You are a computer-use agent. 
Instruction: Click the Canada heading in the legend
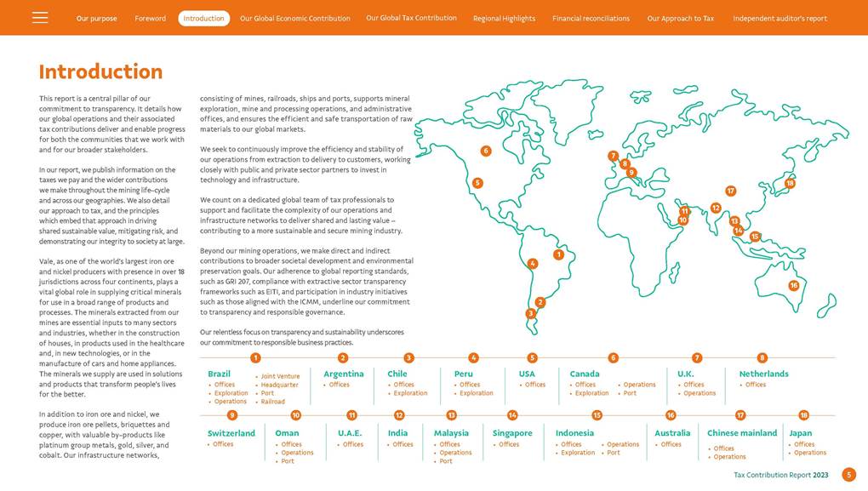[x=585, y=374]
